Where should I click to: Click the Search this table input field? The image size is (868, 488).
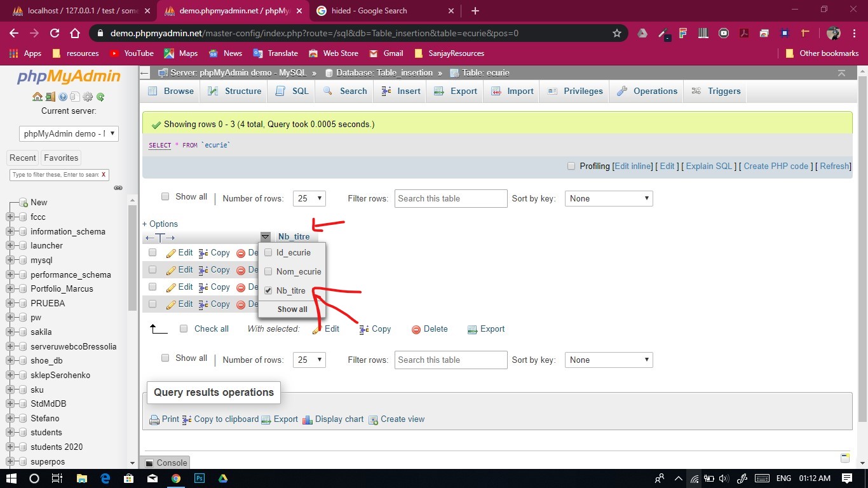pyautogui.click(x=451, y=198)
